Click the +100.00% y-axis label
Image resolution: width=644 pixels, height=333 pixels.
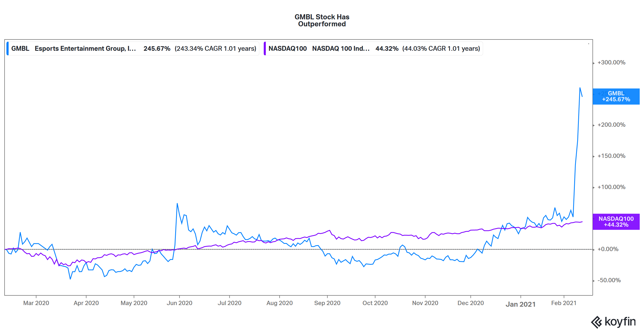(611, 187)
